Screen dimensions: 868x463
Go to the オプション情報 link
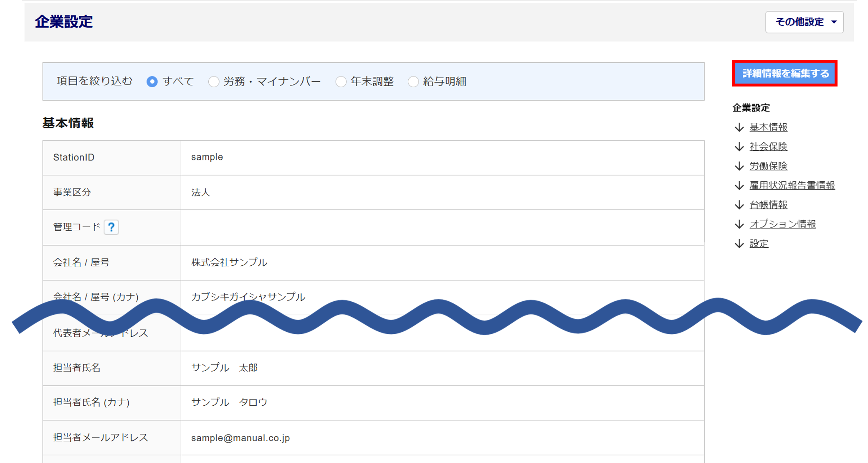[x=782, y=224]
